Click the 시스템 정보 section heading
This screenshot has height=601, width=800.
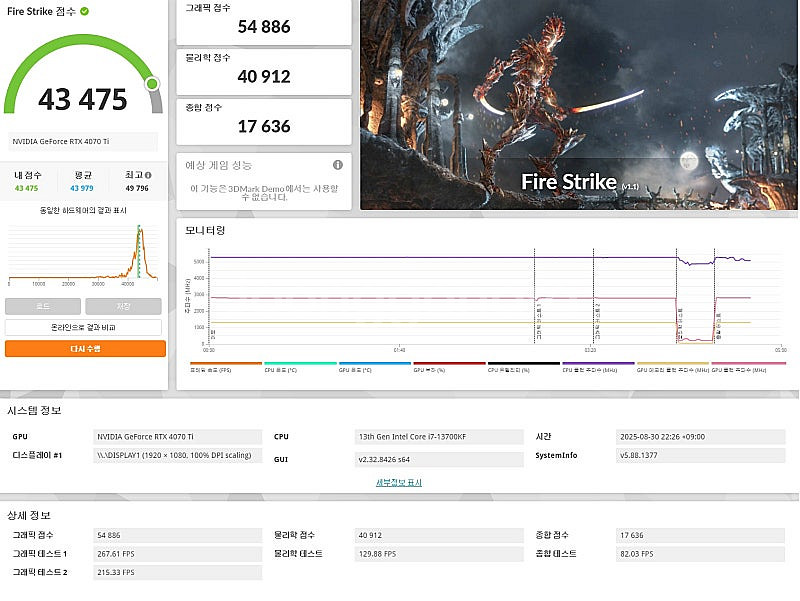coord(34,411)
